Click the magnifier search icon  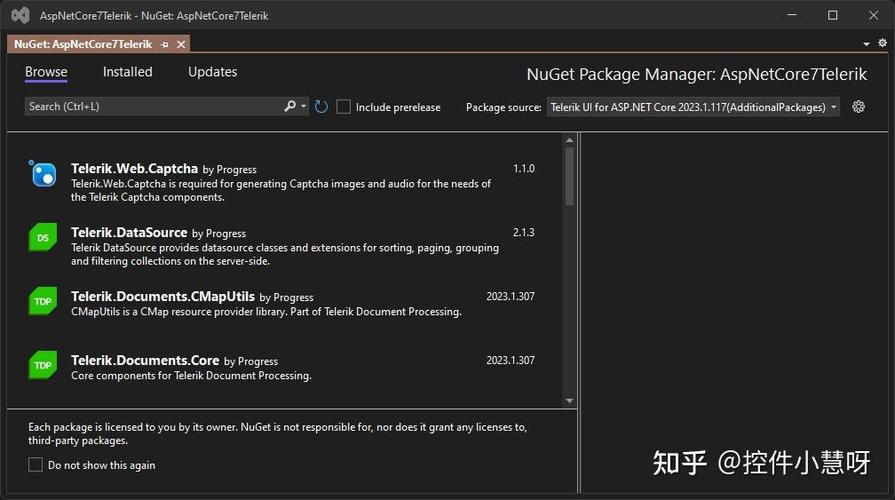click(290, 106)
